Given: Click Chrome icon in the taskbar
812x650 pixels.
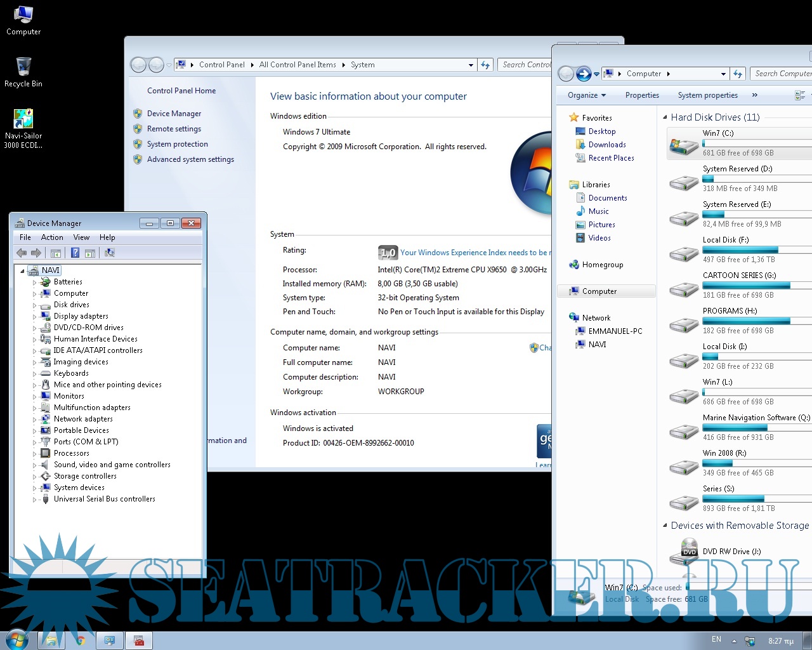Looking at the screenshot, I should click(x=81, y=640).
